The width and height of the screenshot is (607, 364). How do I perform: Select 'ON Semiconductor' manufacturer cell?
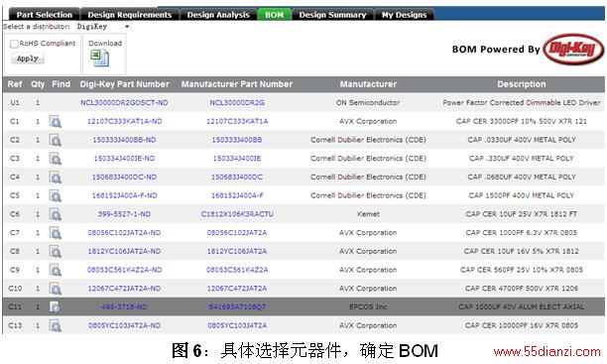tap(368, 102)
